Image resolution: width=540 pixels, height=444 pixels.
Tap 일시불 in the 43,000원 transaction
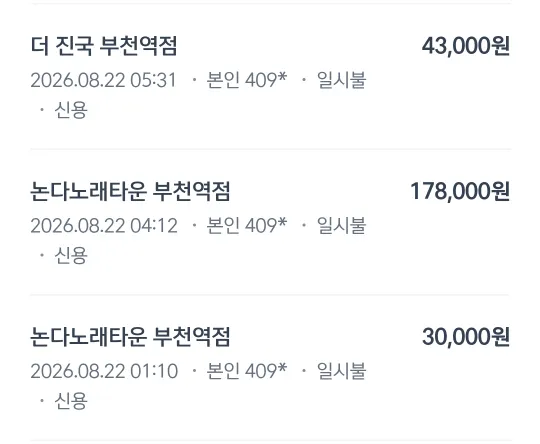tap(341, 80)
